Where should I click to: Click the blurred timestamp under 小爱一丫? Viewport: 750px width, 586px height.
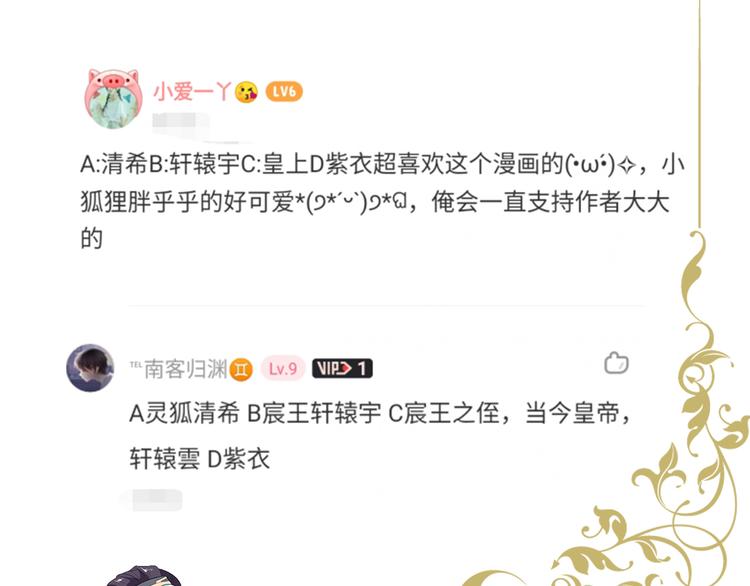point(181,121)
